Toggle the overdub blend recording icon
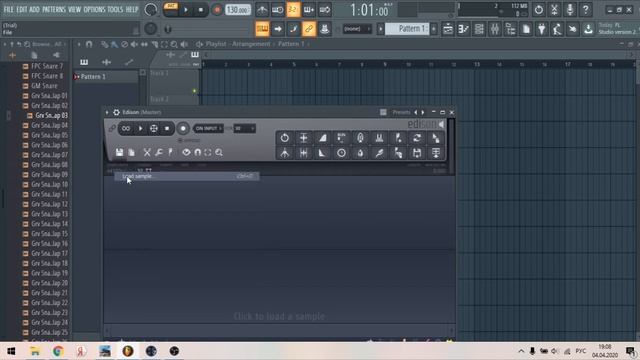 (x=309, y=10)
